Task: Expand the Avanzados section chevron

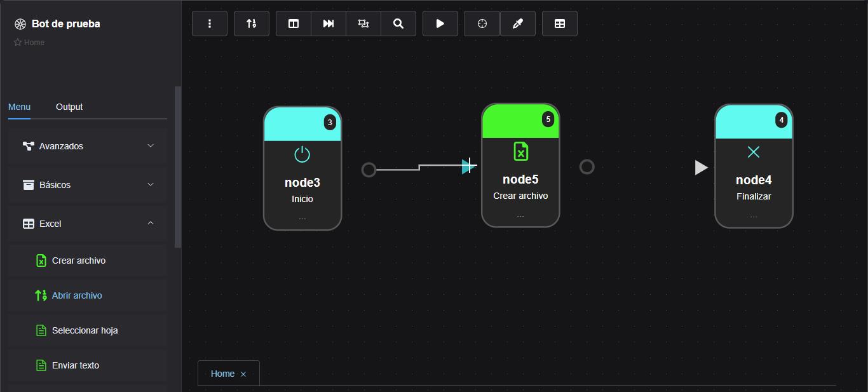Action: coord(151,145)
